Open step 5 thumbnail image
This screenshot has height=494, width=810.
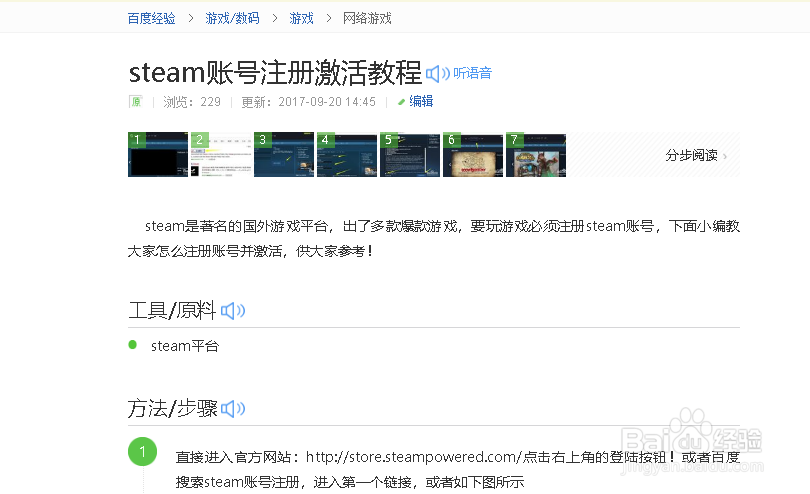(410, 155)
